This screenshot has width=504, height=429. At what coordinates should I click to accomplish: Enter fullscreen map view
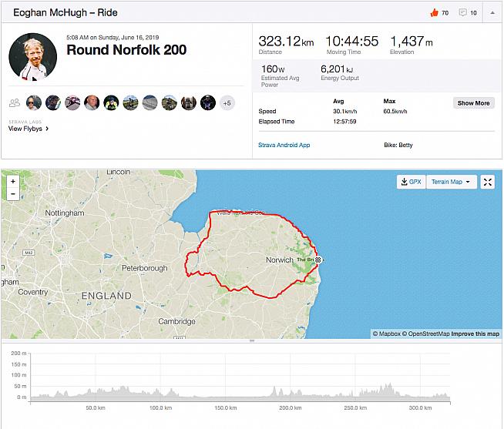point(488,182)
